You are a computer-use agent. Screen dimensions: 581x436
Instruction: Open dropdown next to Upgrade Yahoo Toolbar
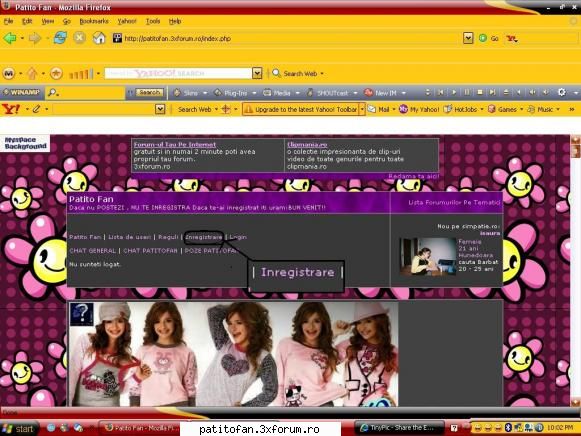coord(362,109)
